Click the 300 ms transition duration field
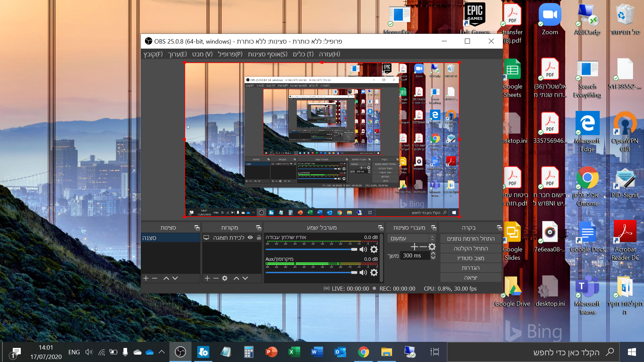Viewport: 644px width, 362px height. (x=415, y=256)
